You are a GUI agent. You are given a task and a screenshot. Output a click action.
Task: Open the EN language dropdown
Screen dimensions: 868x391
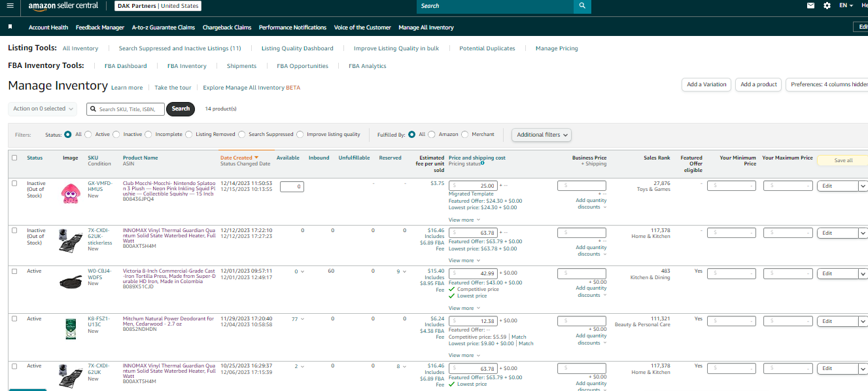coord(846,5)
